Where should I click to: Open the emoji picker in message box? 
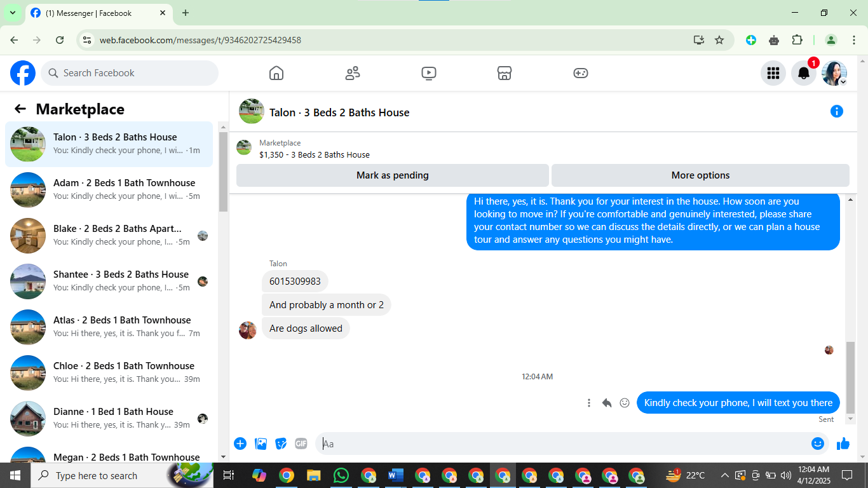[818, 444]
